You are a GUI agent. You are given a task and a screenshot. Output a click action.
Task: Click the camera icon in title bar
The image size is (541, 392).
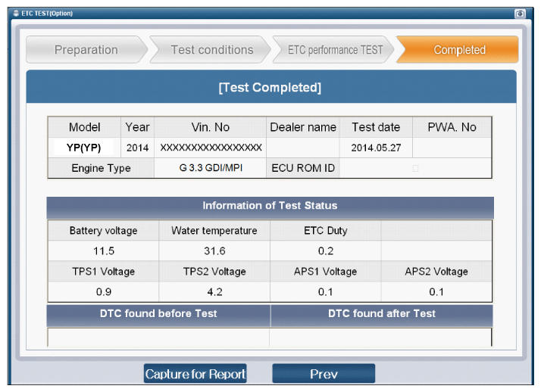(520, 14)
